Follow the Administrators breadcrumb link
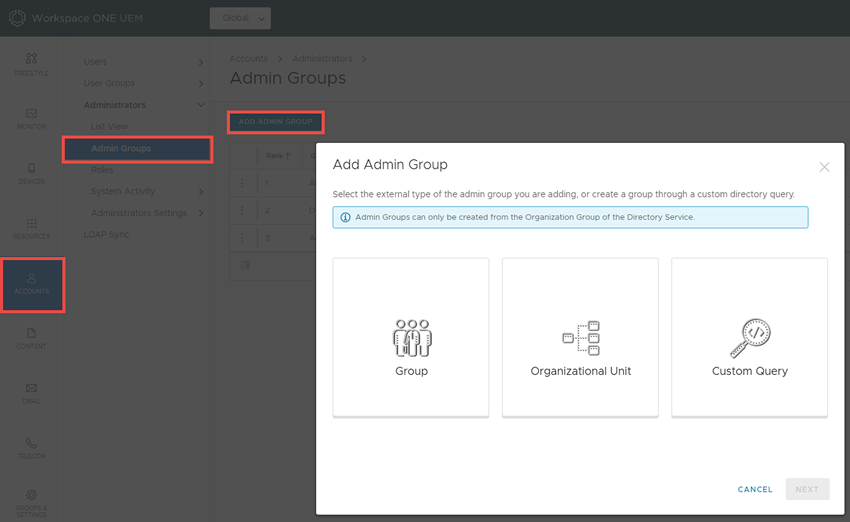 pyautogui.click(x=322, y=59)
